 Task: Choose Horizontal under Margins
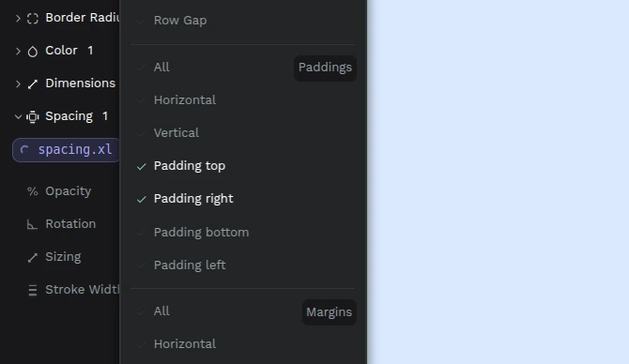242,344
